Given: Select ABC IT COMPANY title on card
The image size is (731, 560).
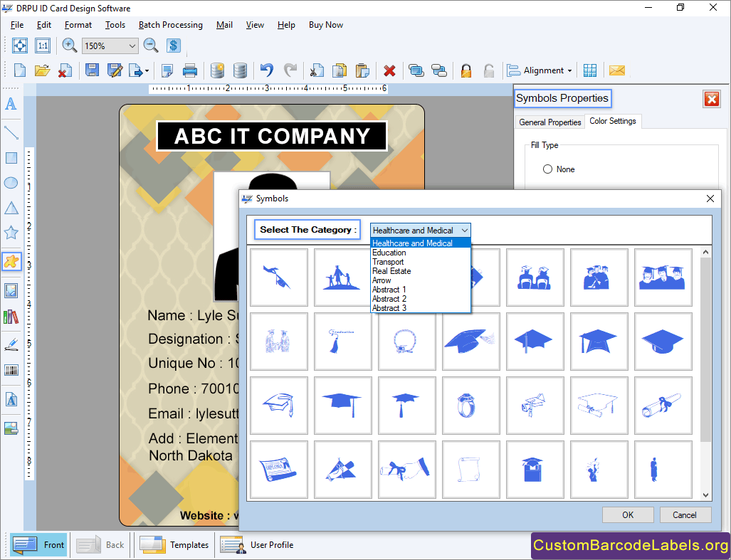Looking at the screenshot, I should [x=272, y=136].
